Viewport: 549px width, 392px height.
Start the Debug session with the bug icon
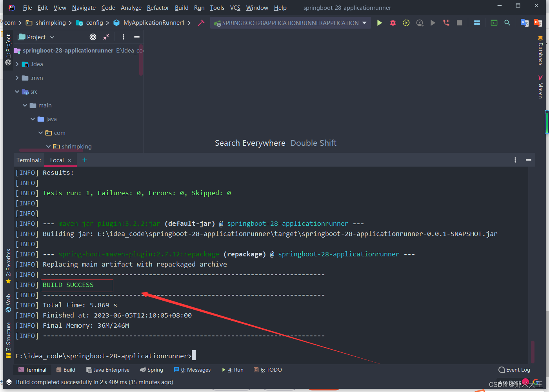(x=393, y=23)
